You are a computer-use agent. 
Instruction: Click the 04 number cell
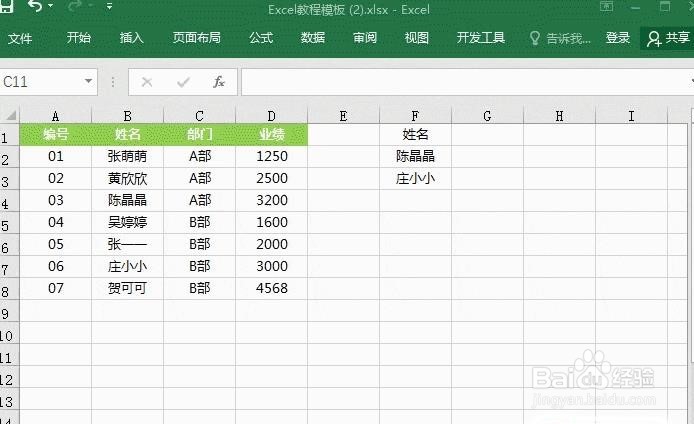tap(56, 223)
